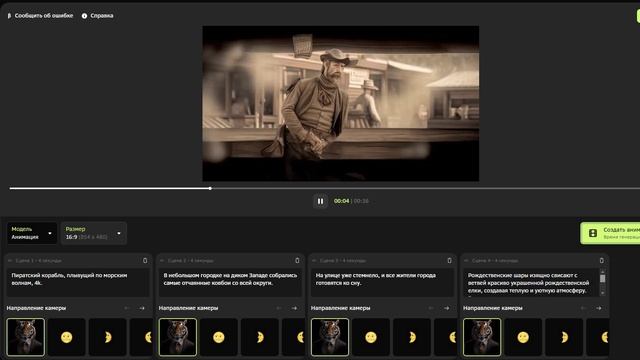Show previous camera directions in Сцена 3
The height and width of the screenshot is (360, 640).
coord(431,308)
